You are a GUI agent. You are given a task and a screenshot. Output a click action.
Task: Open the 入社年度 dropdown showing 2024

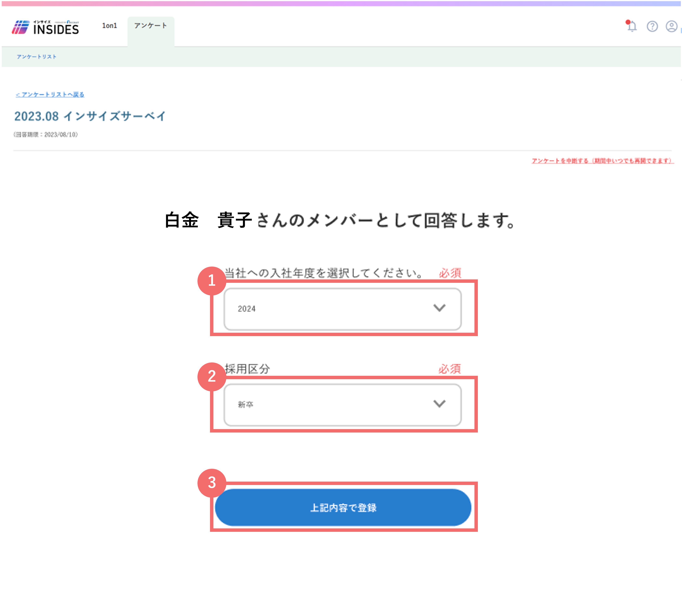coord(342,309)
